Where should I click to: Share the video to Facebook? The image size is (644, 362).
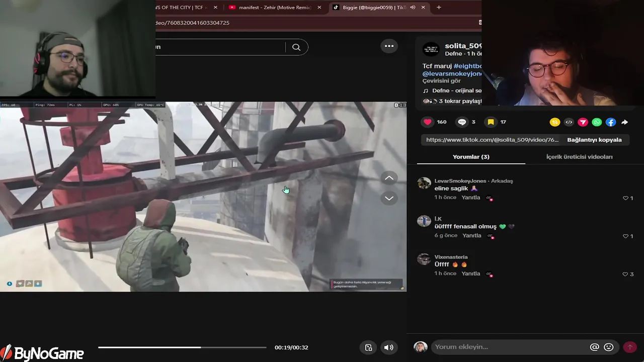coord(610,122)
